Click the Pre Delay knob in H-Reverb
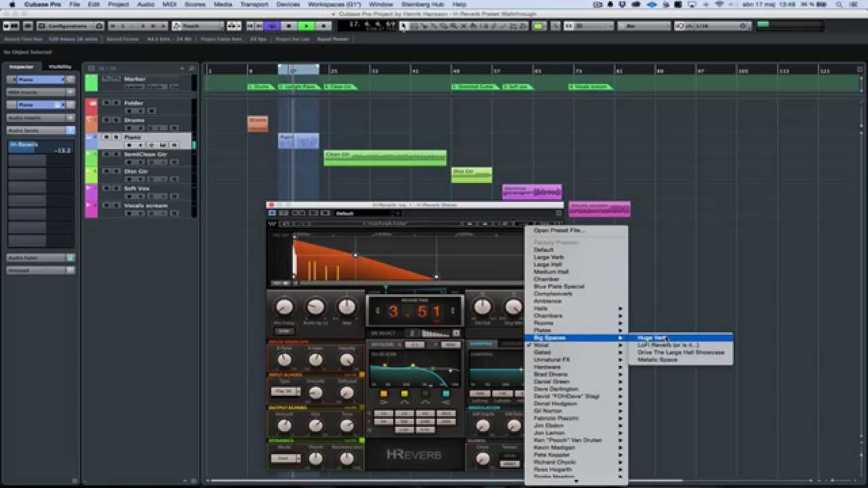This screenshot has width=868, height=488. click(x=284, y=307)
